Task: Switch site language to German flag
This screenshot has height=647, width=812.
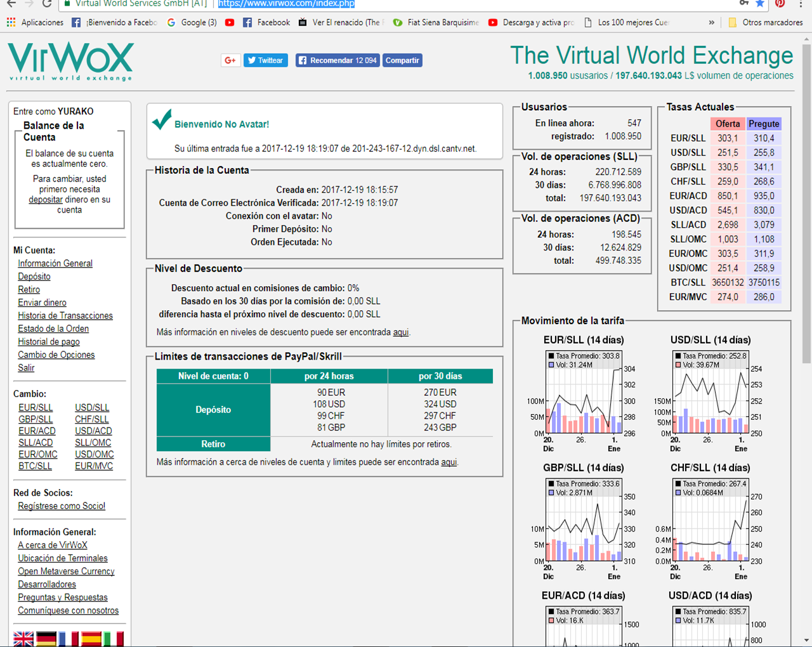Action: tap(46, 639)
